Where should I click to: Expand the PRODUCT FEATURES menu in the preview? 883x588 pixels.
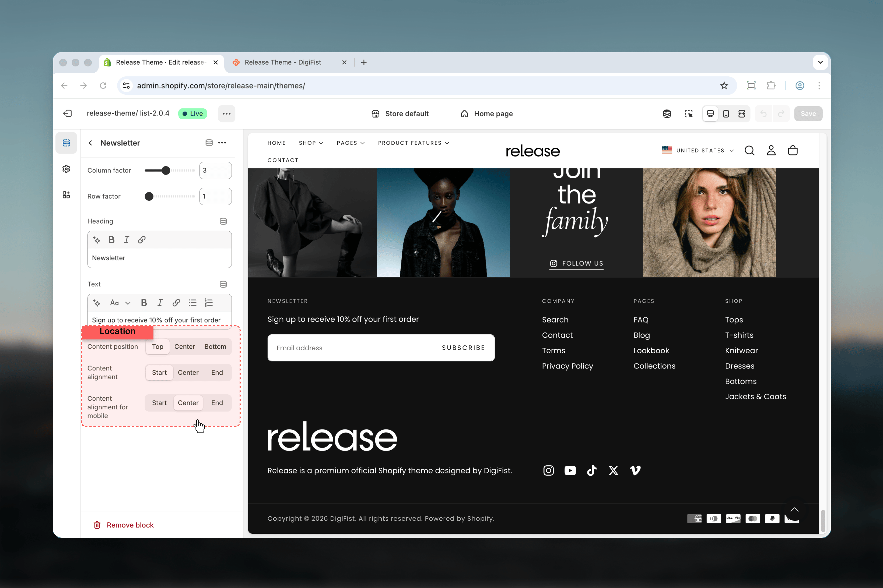coord(414,143)
